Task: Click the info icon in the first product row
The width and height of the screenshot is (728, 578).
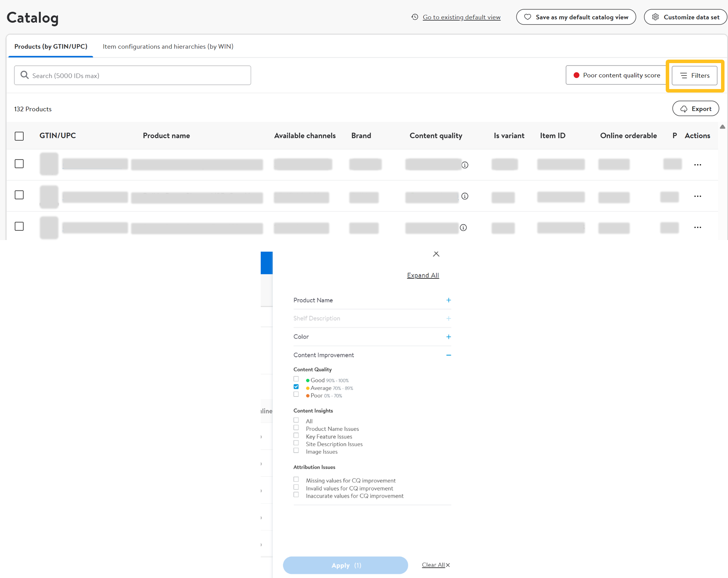Action: (465, 165)
